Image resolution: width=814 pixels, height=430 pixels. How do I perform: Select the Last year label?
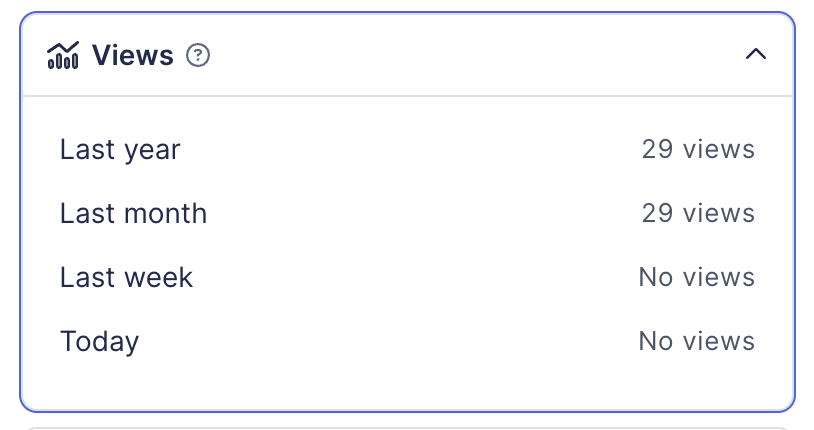(120, 150)
